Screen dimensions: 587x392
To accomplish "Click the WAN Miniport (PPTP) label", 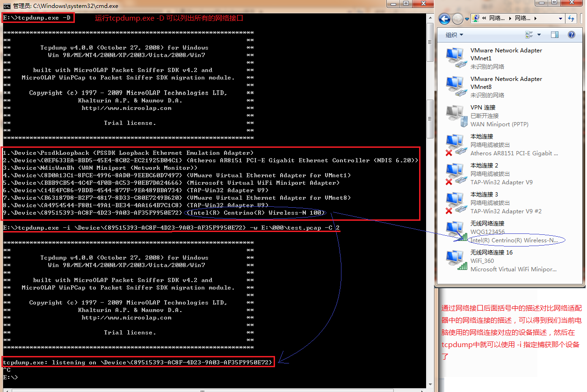I will [500, 124].
